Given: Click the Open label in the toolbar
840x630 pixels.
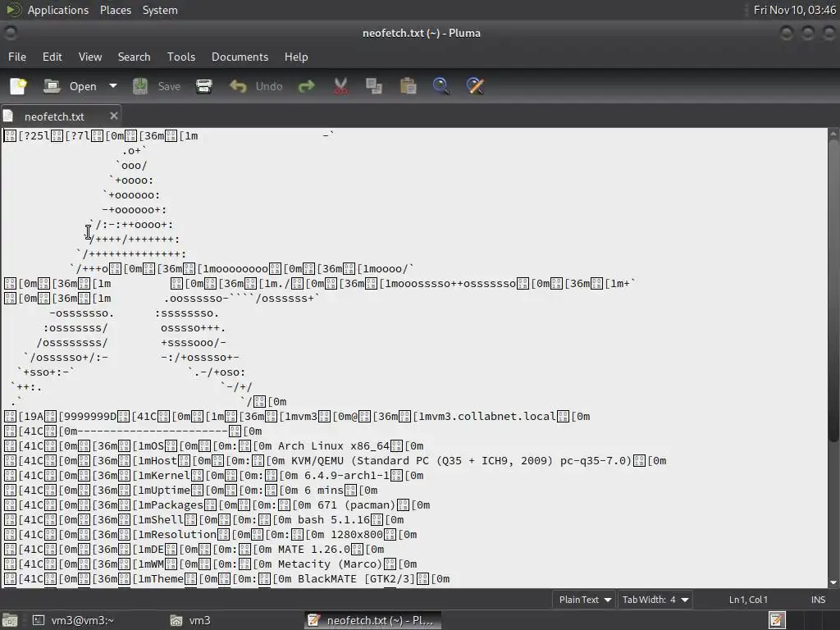Looking at the screenshot, I should point(83,86).
